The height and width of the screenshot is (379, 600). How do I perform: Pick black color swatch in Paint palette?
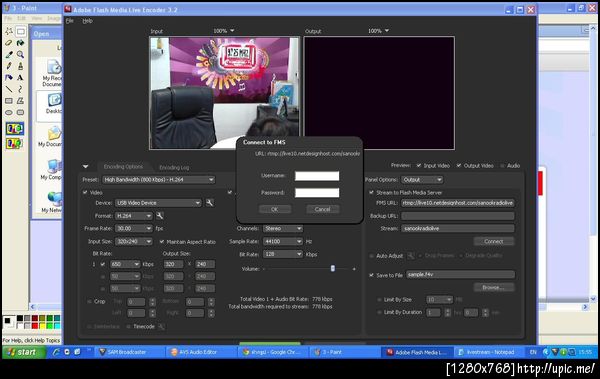(x=20, y=319)
